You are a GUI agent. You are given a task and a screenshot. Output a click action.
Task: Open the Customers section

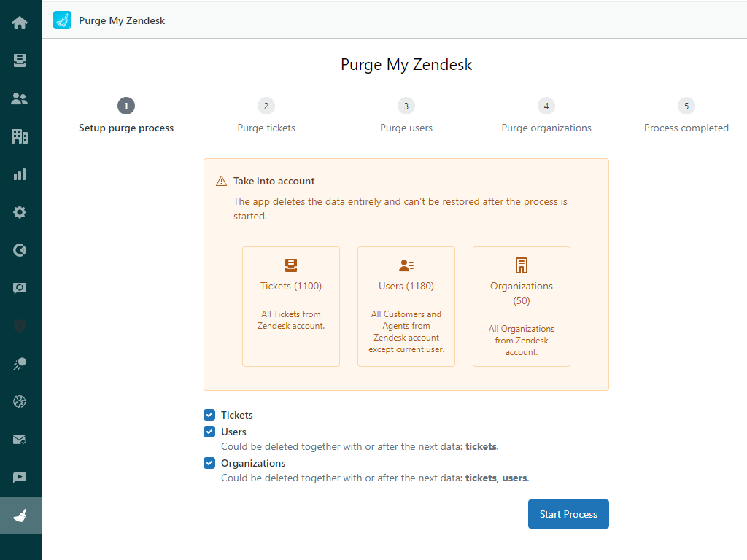20,98
